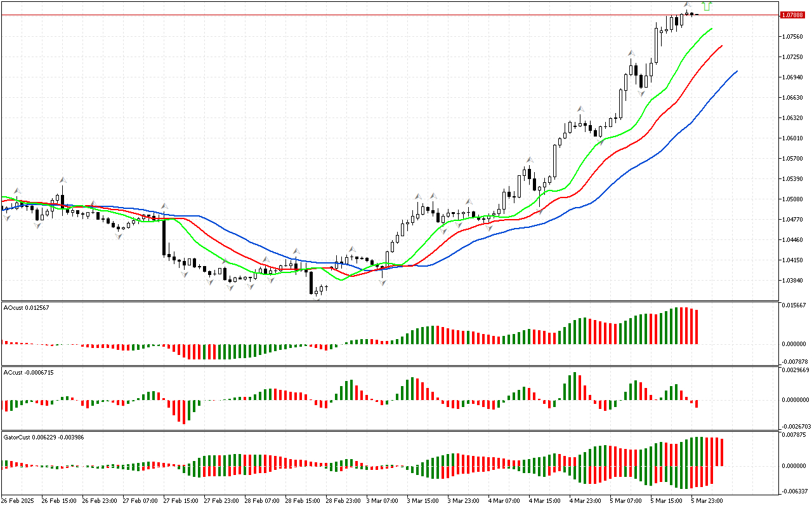
Task: Click the 3 Mar 07:00 time label
Action: pyautogui.click(x=383, y=501)
